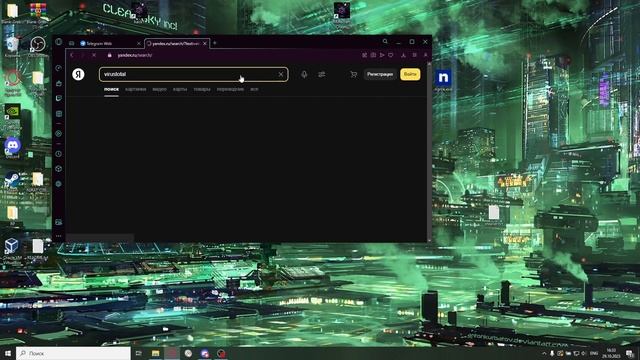Screen dimensions: 640x360
Task: Open the Windows Start menu
Action: tap(8, 353)
